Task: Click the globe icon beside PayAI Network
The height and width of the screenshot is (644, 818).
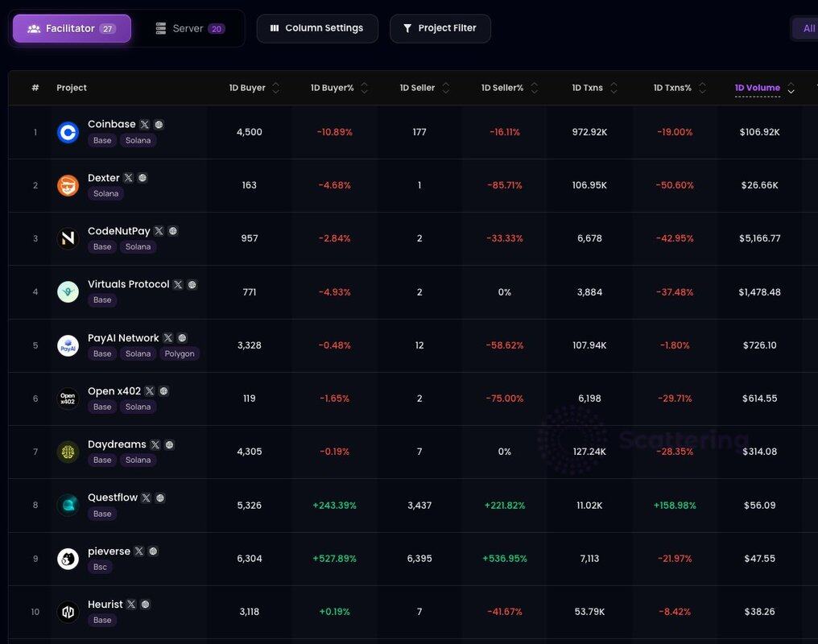Action: tap(182, 338)
